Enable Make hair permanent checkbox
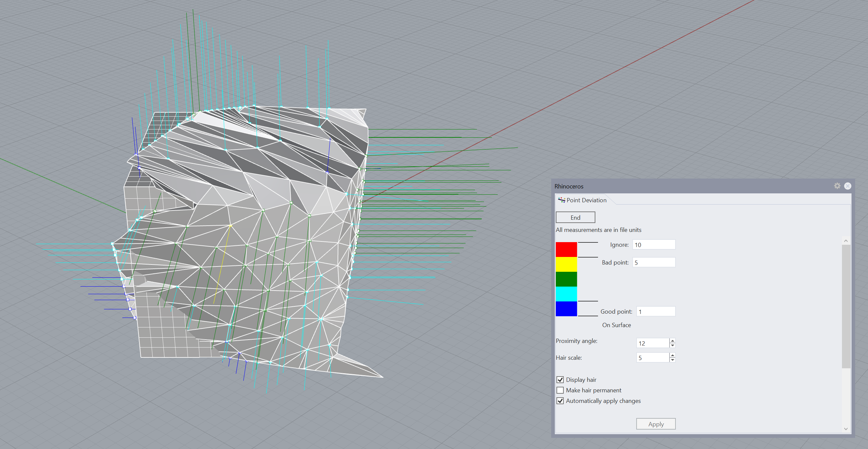This screenshot has width=868, height=449. (x=560, y=390)
